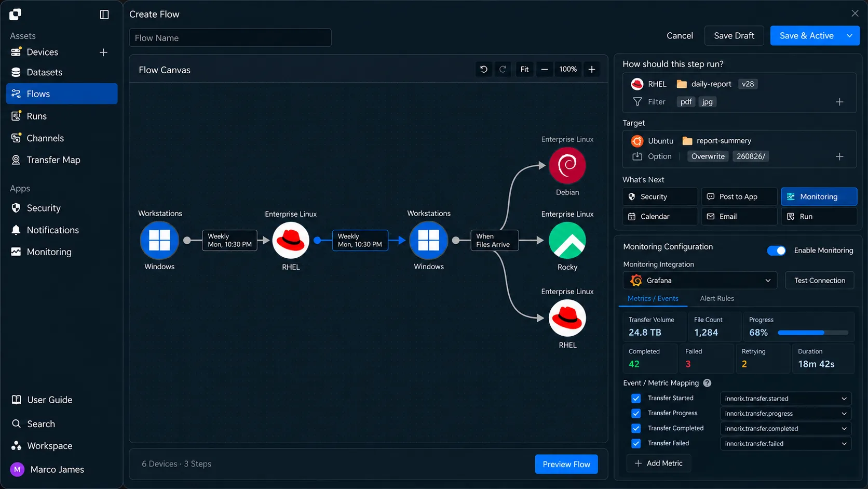Click the Ubuntu target icon

(x=637, y=141)
